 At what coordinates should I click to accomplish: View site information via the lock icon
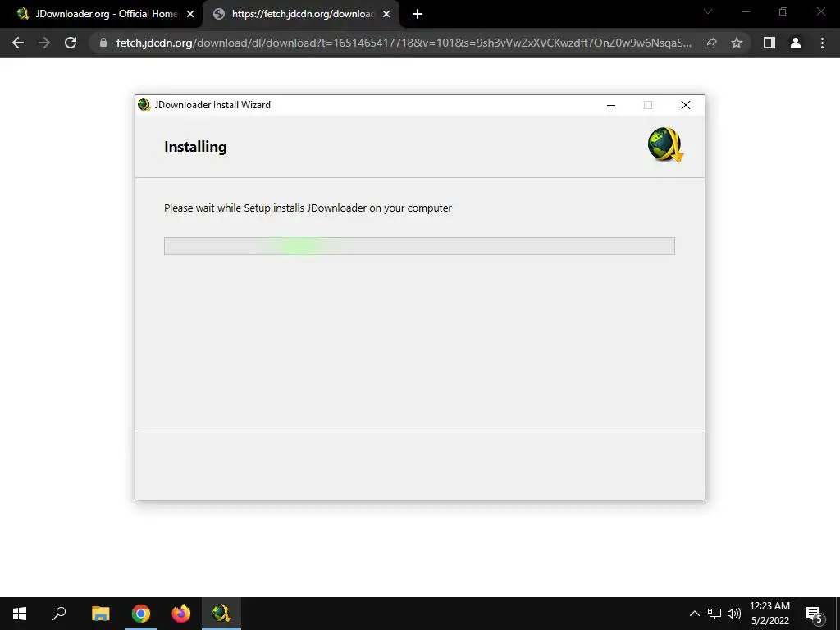click(x=103, y=43)
